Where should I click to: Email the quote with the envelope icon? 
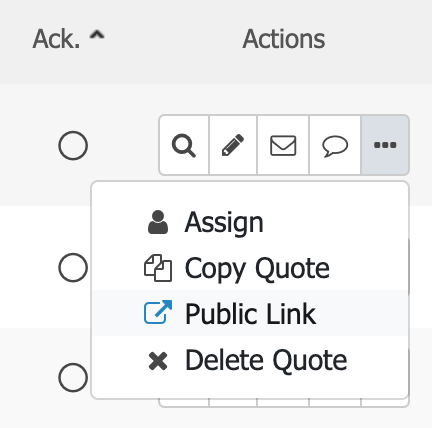tap(283, 145)
